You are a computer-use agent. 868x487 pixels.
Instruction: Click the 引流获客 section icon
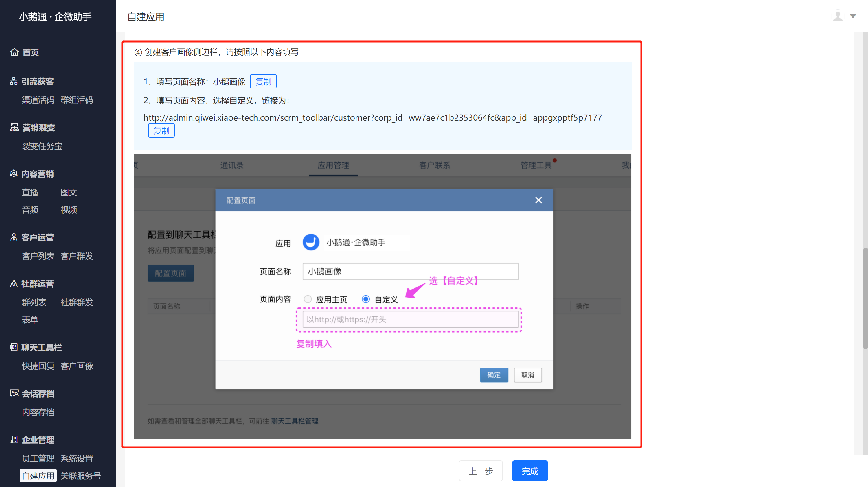(14, 81)
